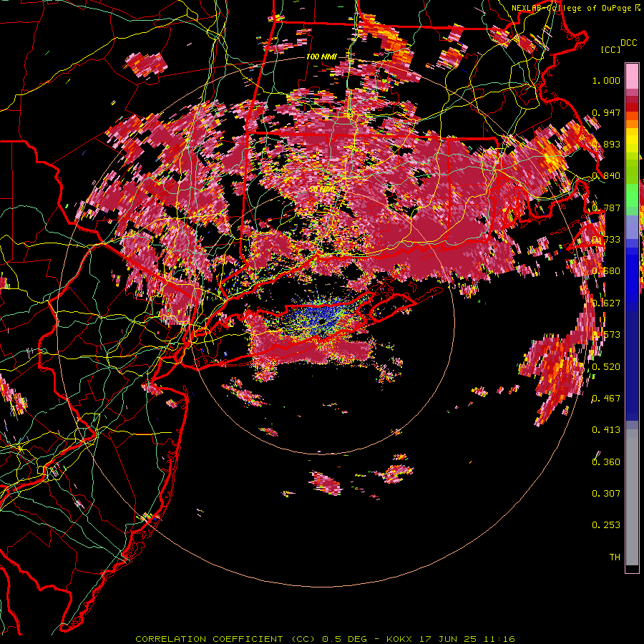Select the 0.253 legend value
This screenshot has height=644, width=644.
pos(606,525)
